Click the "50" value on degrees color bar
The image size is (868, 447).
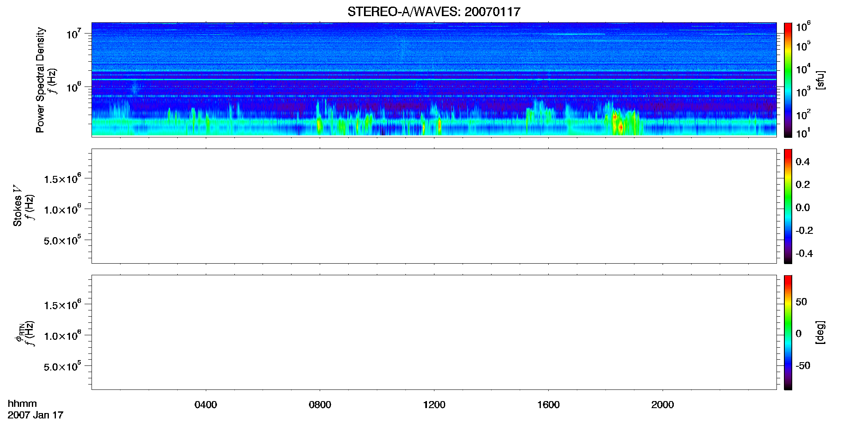[801, 302]
